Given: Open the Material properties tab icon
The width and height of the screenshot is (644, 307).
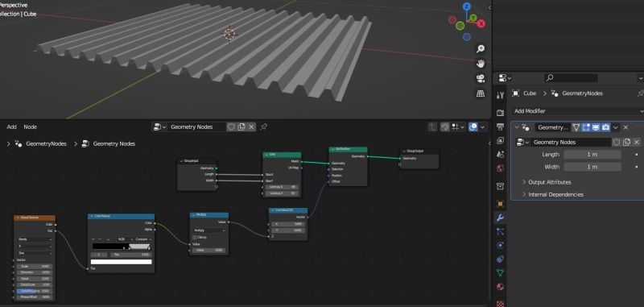Looking at the screenshot, I should [x=500, y=287].
